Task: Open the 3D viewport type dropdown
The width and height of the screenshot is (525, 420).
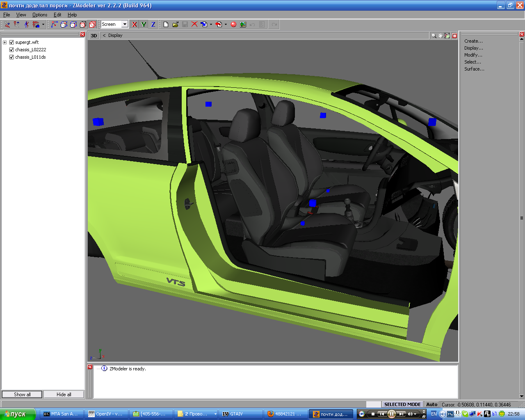Action: (x=94, y=36)
